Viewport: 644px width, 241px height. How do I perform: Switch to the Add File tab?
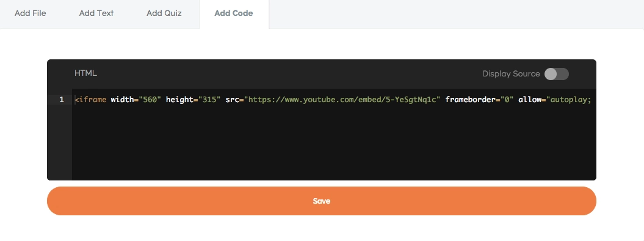point(31,13)
